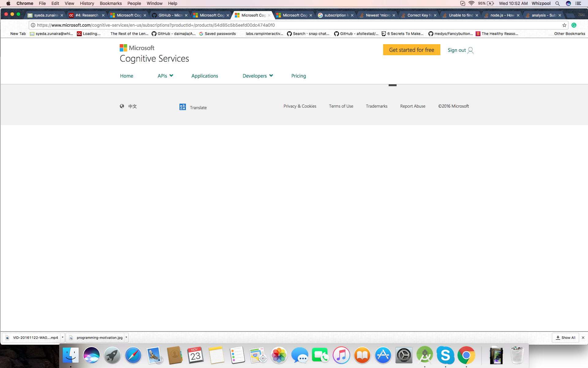The image size is (588, 368).
Task: Open Privacy & Cookies footer link
Action: [x=300, y=106]
